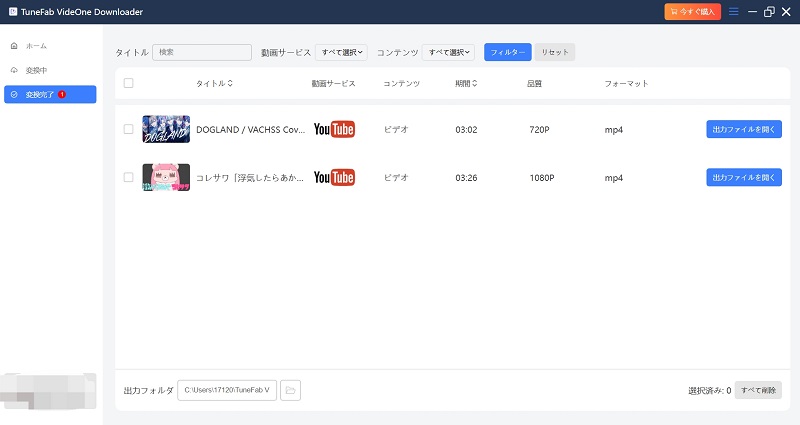Click すべて削除 delete all button
The image size is (800, 425).
(x=758, y=390)
